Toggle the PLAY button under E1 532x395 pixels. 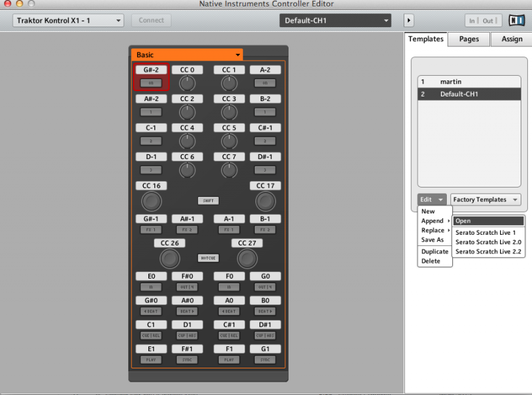pos(151,360)
